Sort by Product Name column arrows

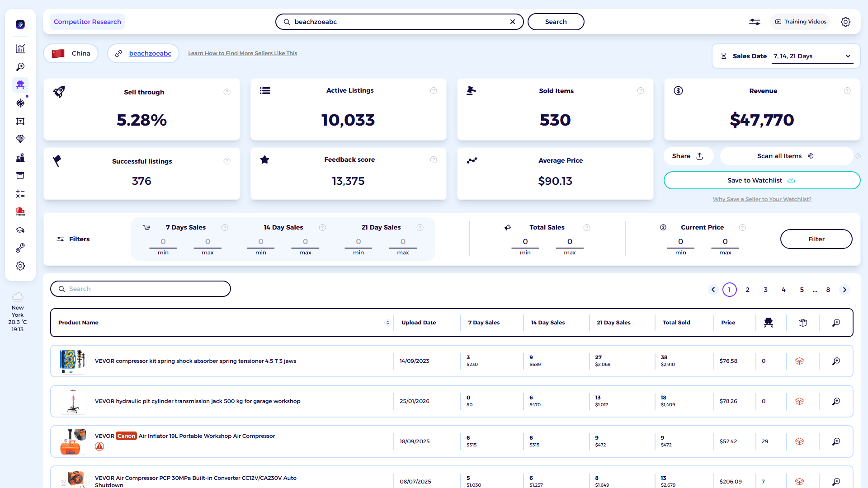(387, 323)
